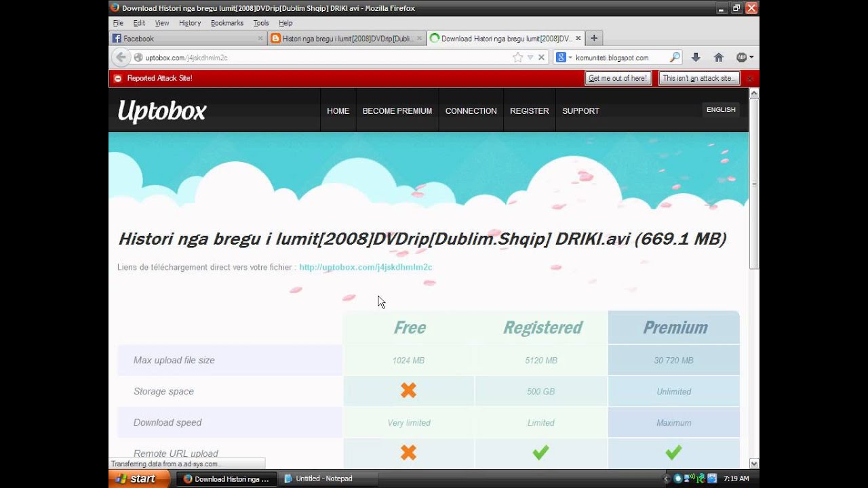The image size is (868, 488).
Task: Go to the Home page icon
Action: click(719, 58)
